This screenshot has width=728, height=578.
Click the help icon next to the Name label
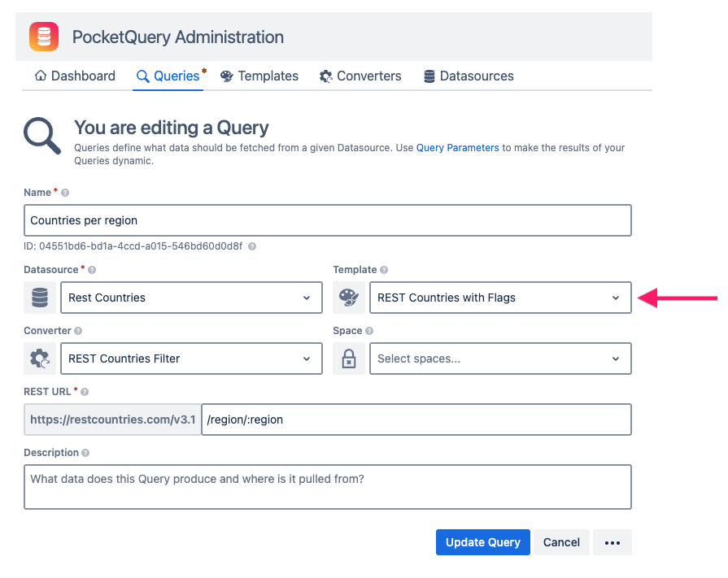[x=65, y=193]
